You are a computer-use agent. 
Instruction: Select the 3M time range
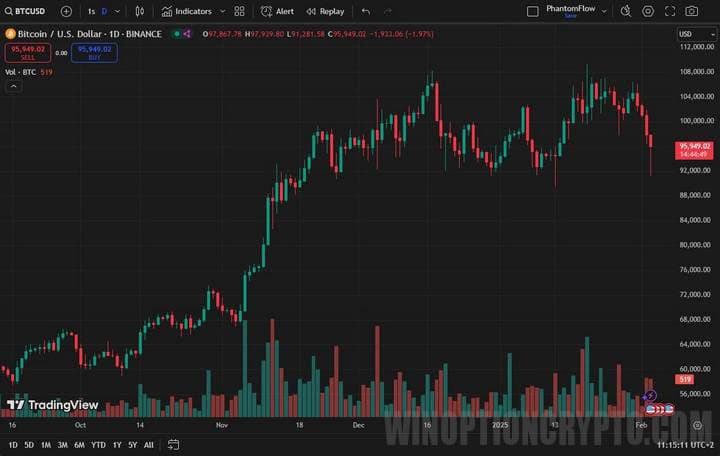click(x=62, y=444)
